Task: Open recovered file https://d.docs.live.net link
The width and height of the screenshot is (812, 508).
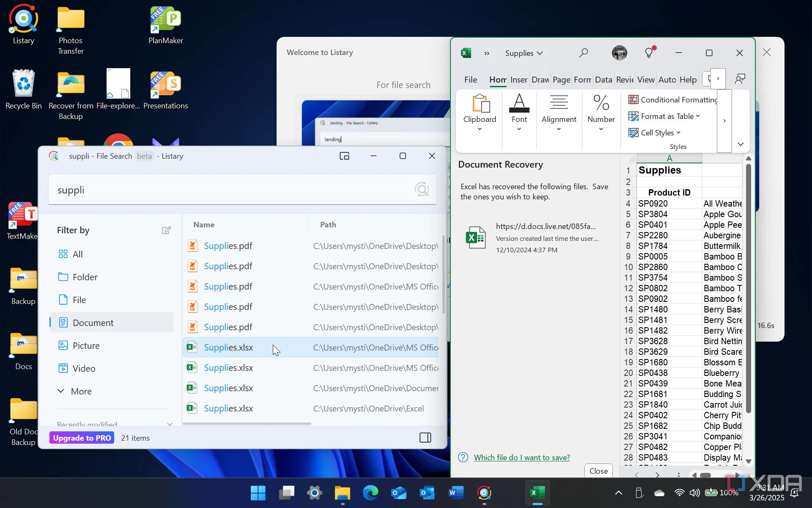Action: click(546, 226)
